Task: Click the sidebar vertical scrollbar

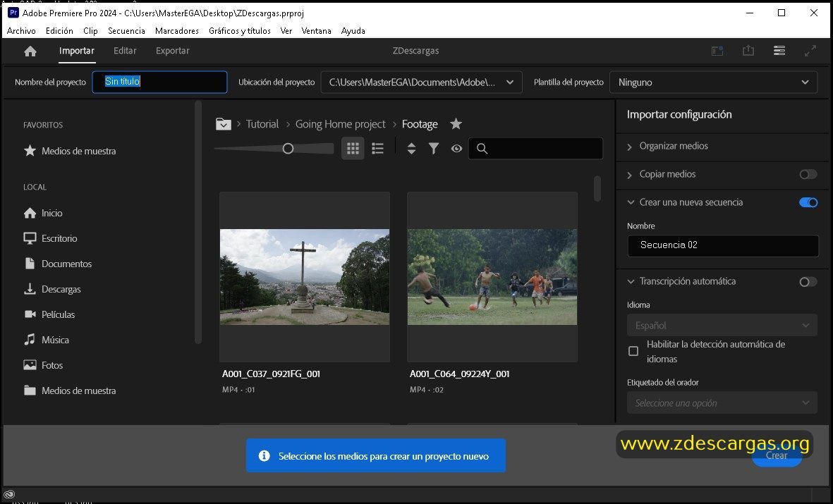Action: 198,223
